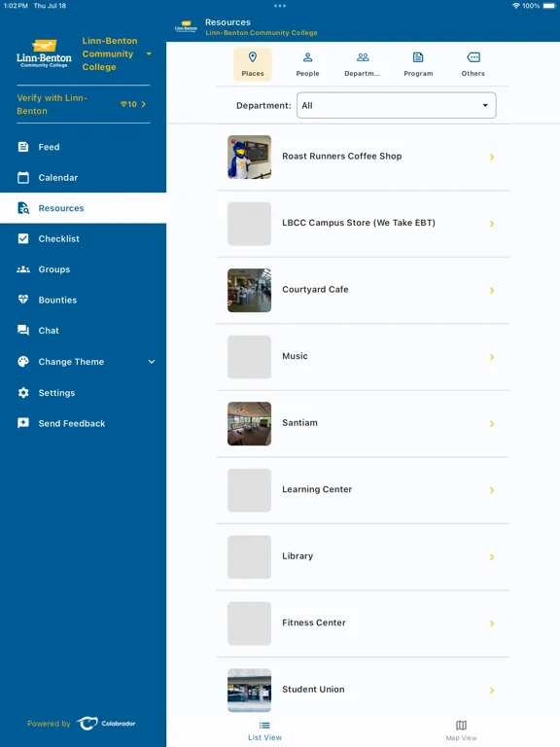The height and width of the screenshot is (747, 560).
Task: Select the Places pin tab
Action: [253, 64]
